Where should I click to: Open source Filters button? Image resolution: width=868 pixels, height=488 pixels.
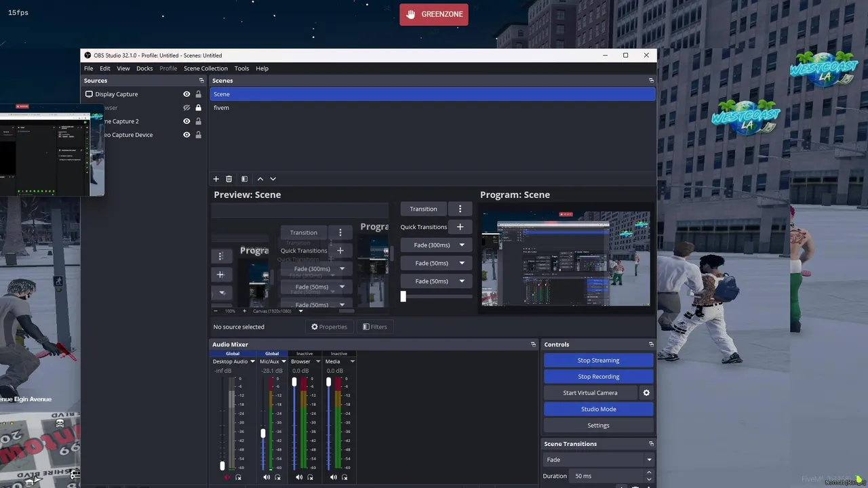coord(375,327)
